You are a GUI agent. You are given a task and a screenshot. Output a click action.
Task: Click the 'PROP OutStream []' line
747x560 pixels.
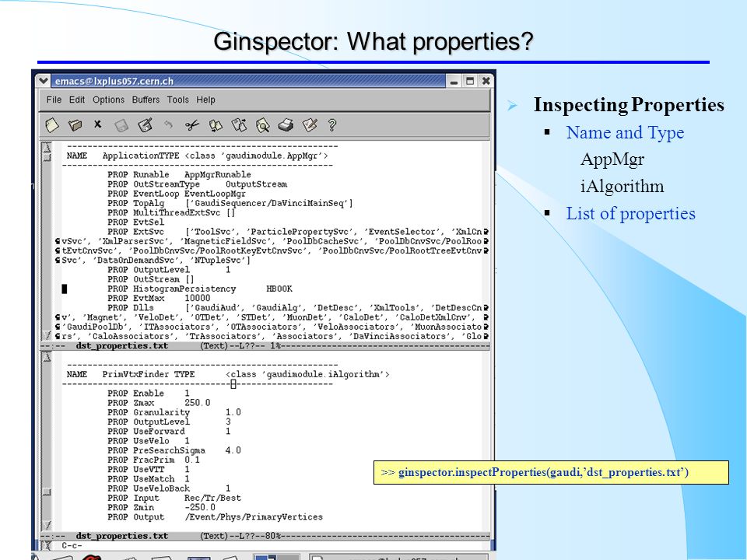coord(150,279)
